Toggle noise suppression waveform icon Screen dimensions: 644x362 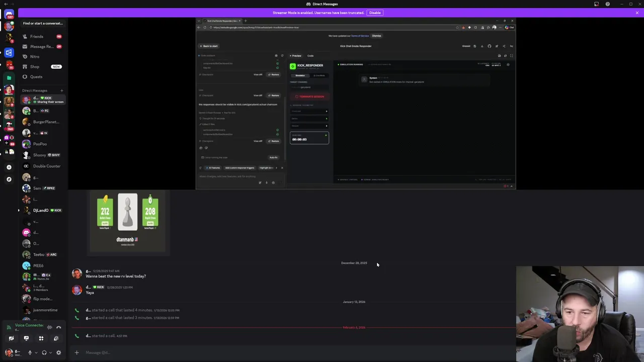click(x=49, y=327)
